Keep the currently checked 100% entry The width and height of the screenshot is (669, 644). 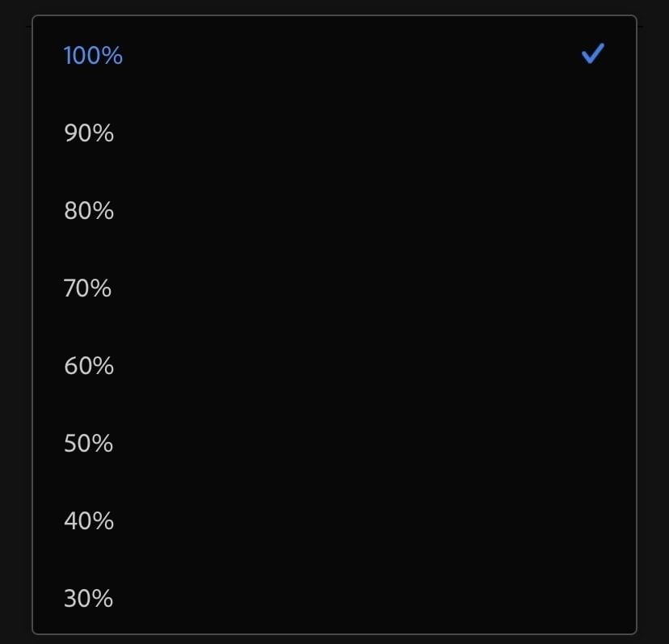(334, 55)
